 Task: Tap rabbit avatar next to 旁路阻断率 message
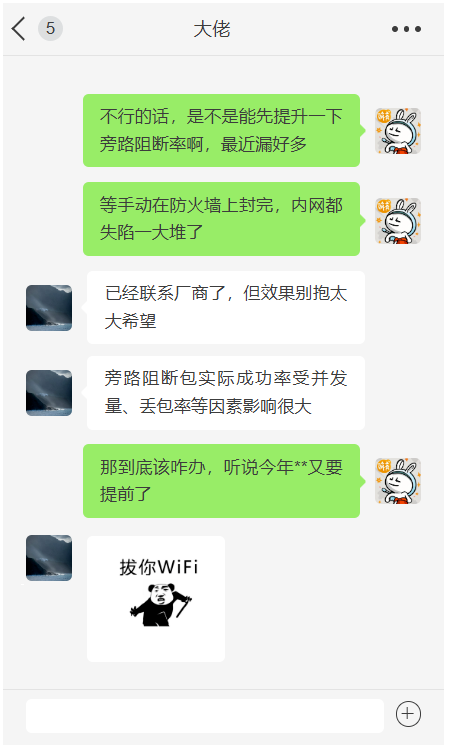coord(398,131)
